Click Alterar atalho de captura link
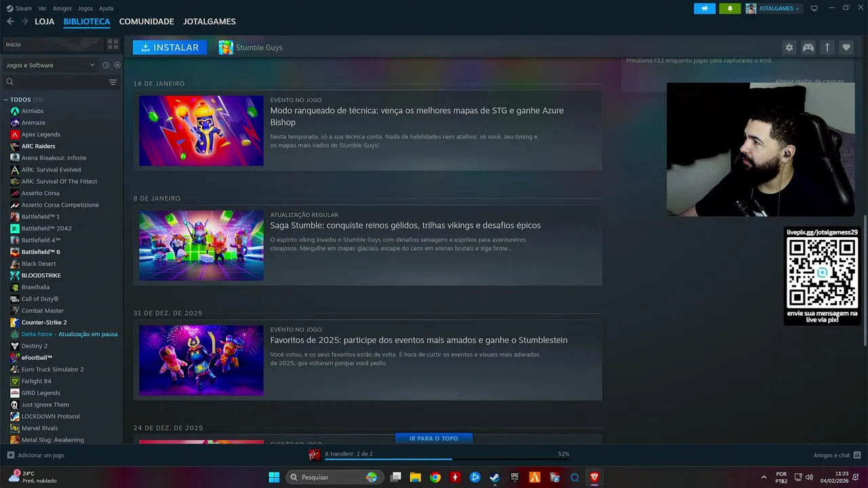Viewport: 868px width, 488px height. [809, 81]
